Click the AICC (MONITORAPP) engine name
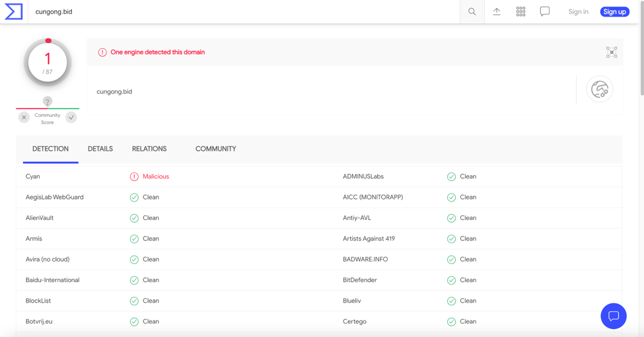 pyautogui.click(x=373, y=198)
